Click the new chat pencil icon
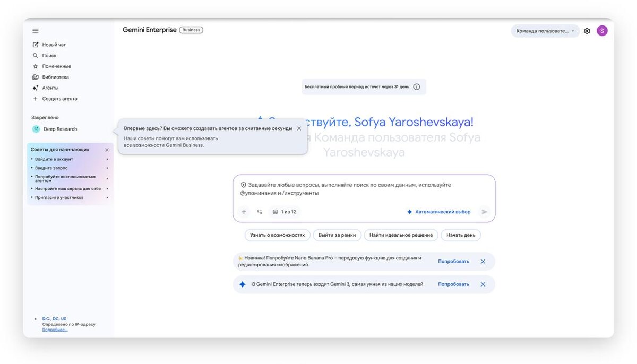Image resolution: width=637 pixels, height=364 pixels. pyautogui.click(x=36, y=45)
